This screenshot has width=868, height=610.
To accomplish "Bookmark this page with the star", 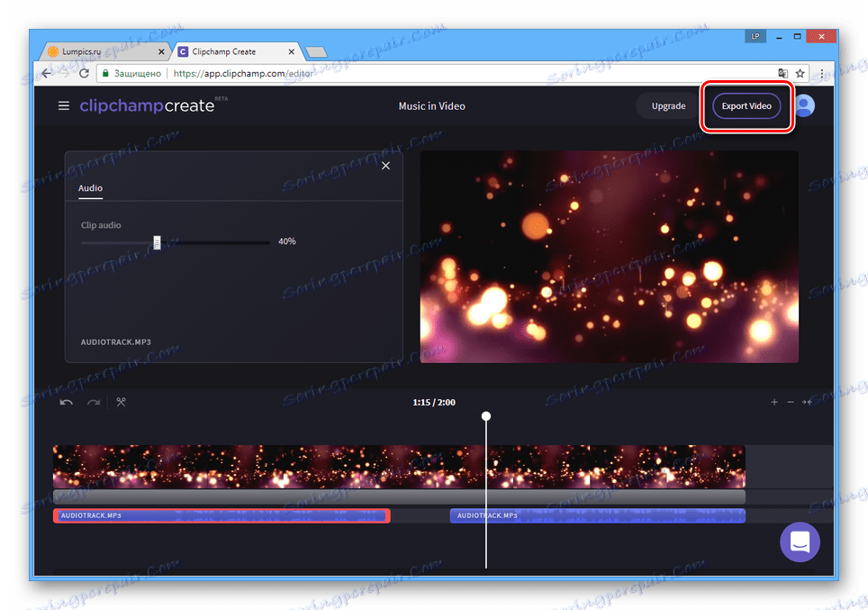I will (x=800, y=73).
